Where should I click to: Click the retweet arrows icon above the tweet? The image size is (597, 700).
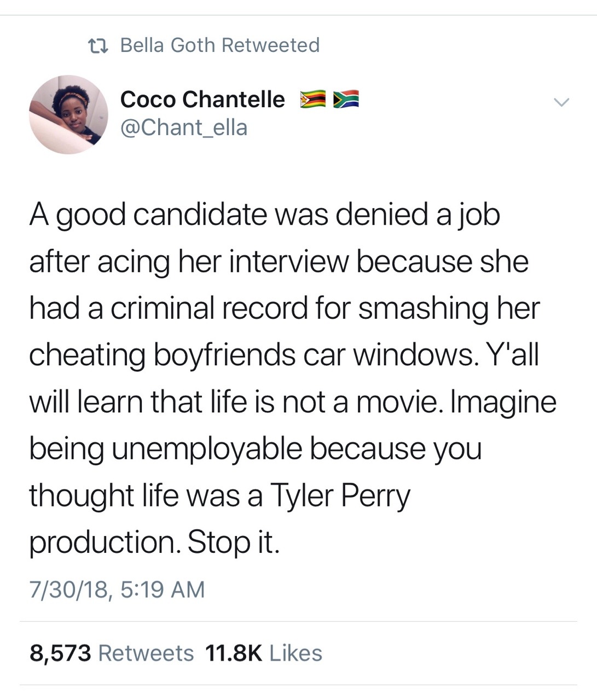pos(97,45)
